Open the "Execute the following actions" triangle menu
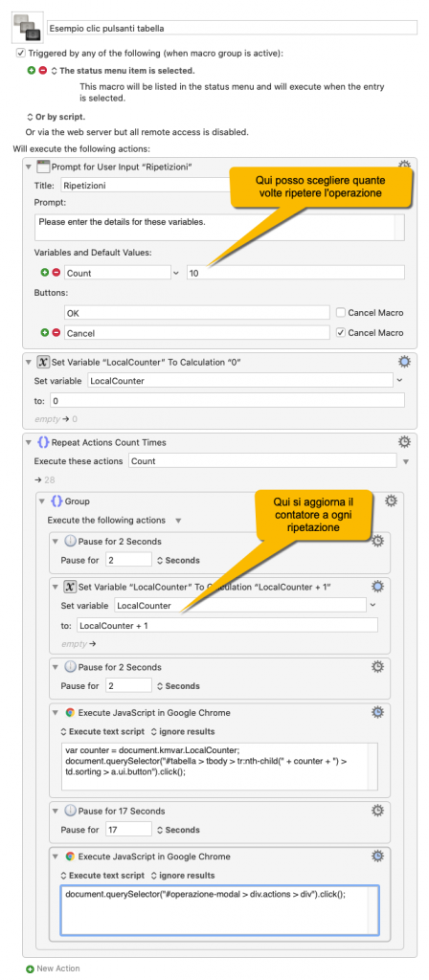 177,520
